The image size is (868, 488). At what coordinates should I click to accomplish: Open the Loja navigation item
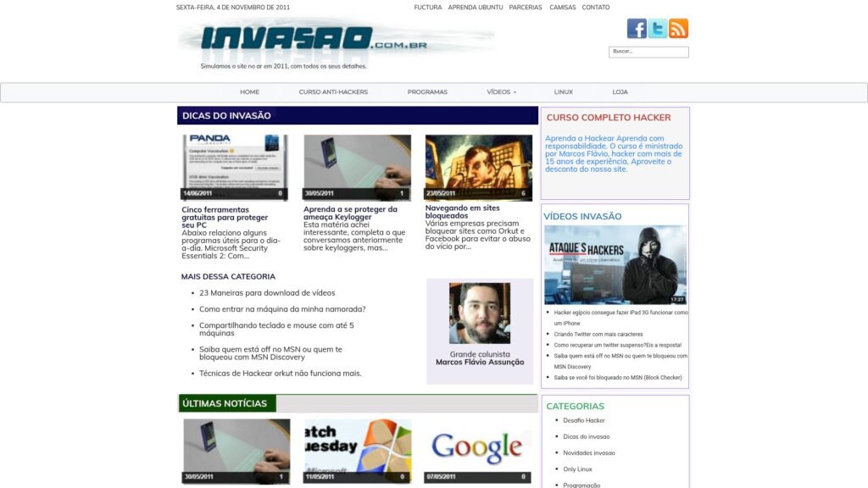620,92
